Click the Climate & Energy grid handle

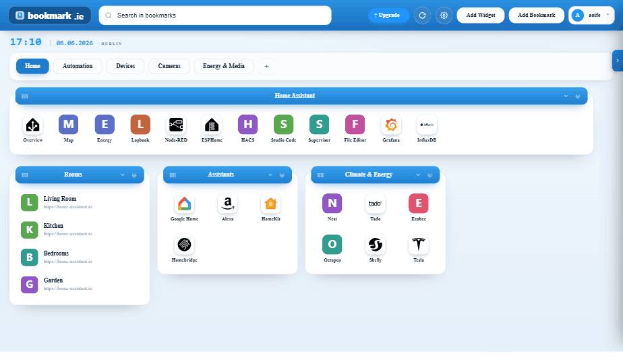coord(320,175)
